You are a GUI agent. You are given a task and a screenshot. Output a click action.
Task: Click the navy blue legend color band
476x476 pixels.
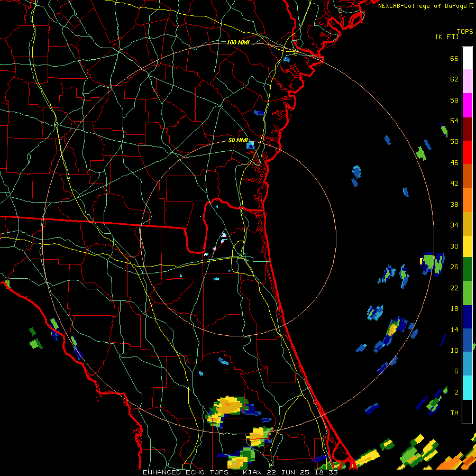(x=467, y=316)
